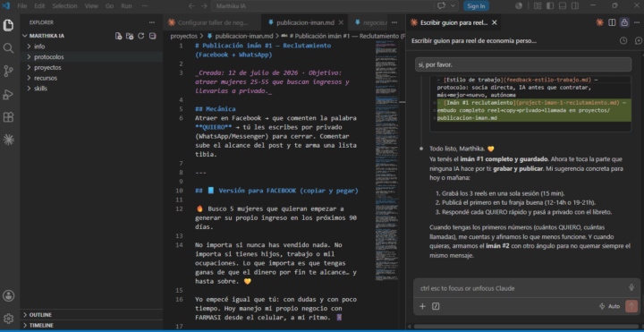Send the message with the arrow button
Screen dimensions: 644x332
tap(631, 306)
